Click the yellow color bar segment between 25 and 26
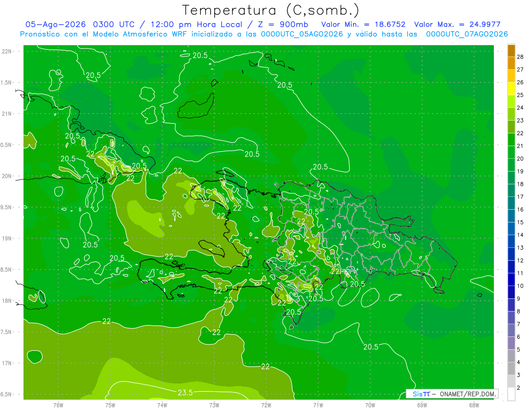 point(511,89)
